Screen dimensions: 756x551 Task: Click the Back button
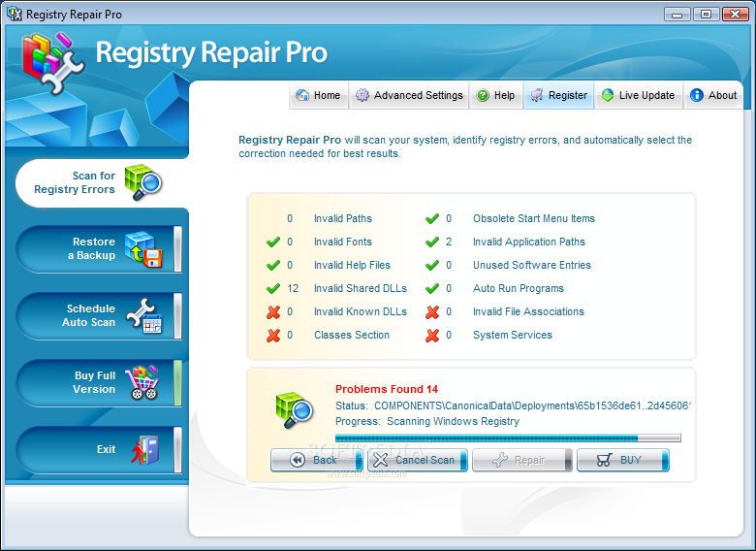316,460
